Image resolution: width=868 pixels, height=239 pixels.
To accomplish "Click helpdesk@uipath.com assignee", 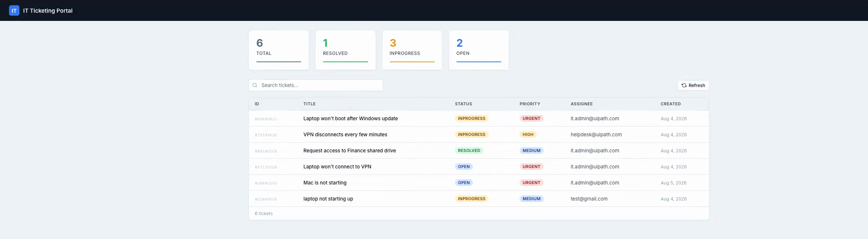I will click(x=596, y=134).
